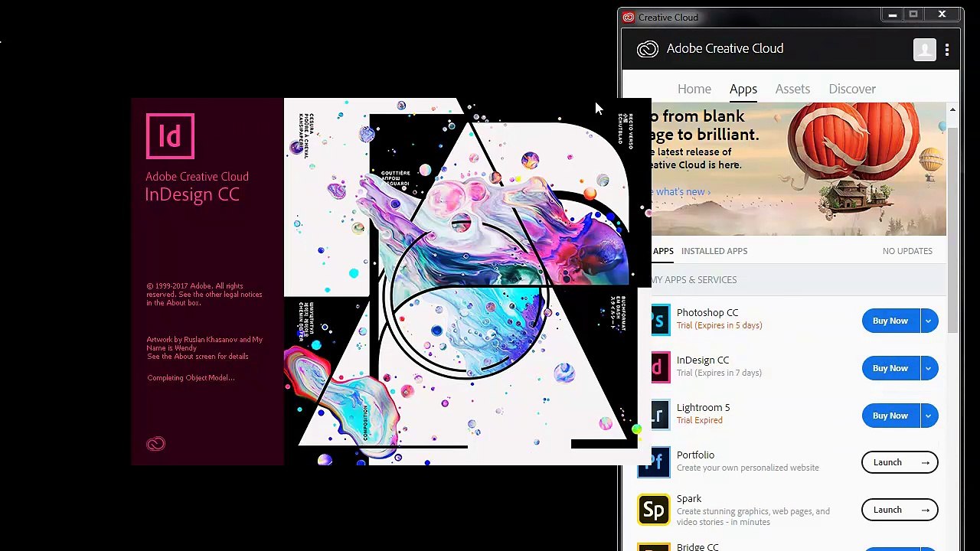Screen dimensions: 980x551
Task: Click the "Adobe Creative Cloud" header title
Action: point(725,49)
